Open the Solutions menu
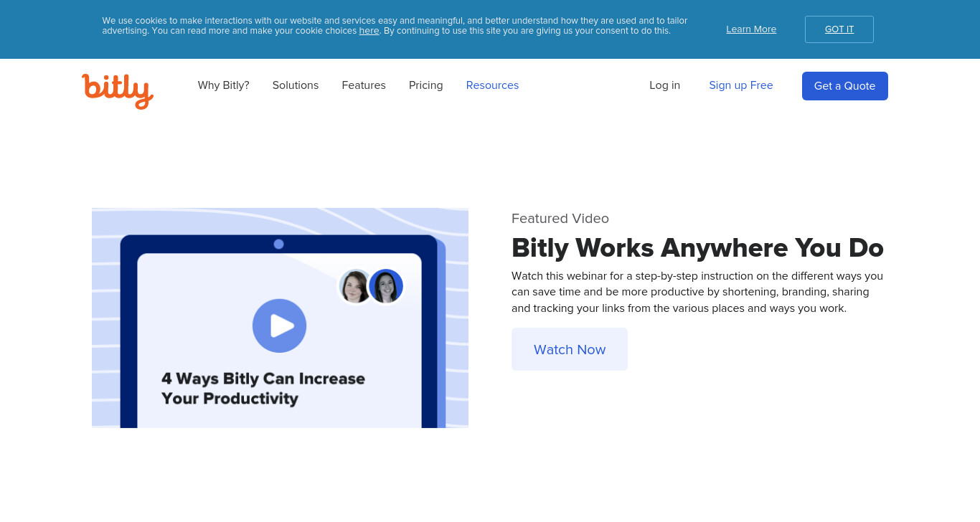The height and width of the screenshot is (522, 980). pyautogui.click(x=296, y=85)
